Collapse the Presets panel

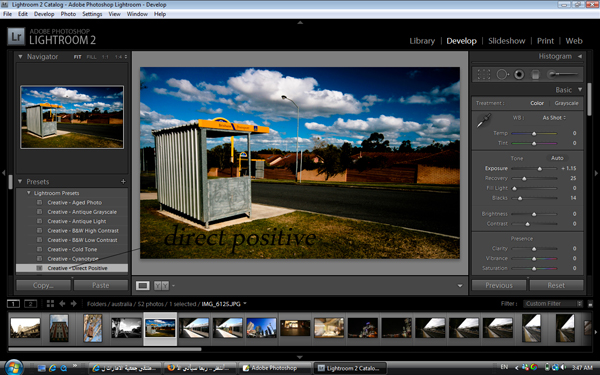click(x=20, y=181)
